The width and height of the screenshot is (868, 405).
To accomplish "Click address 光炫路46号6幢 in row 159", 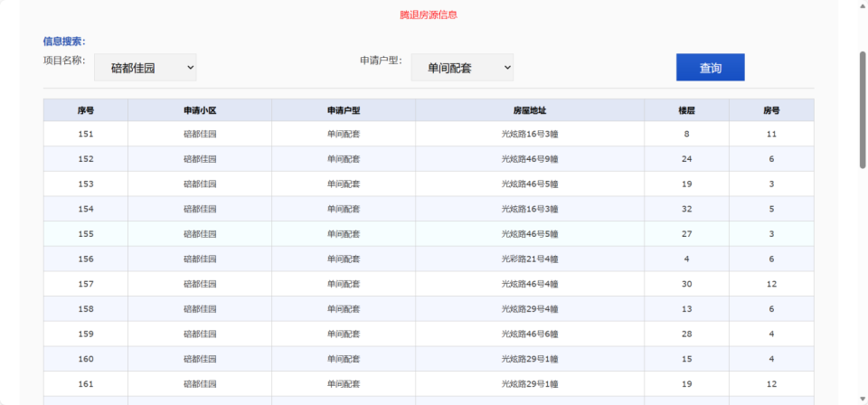I will [530, 334].
